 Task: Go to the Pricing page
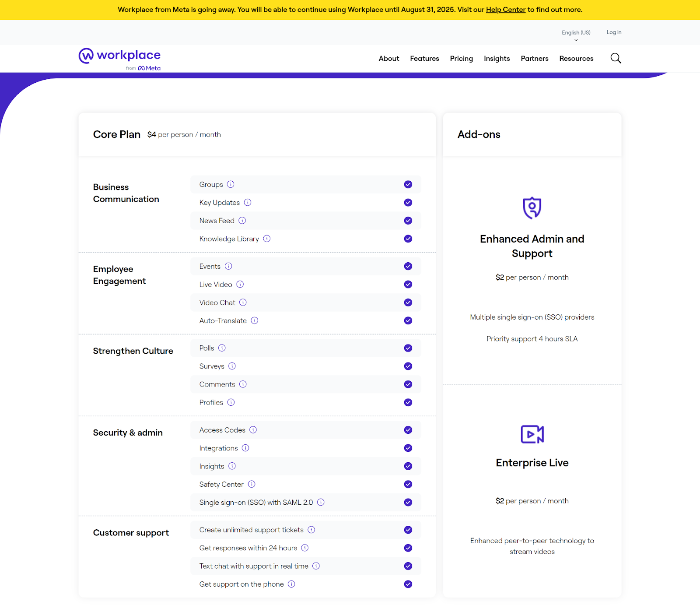click(462, 58)
